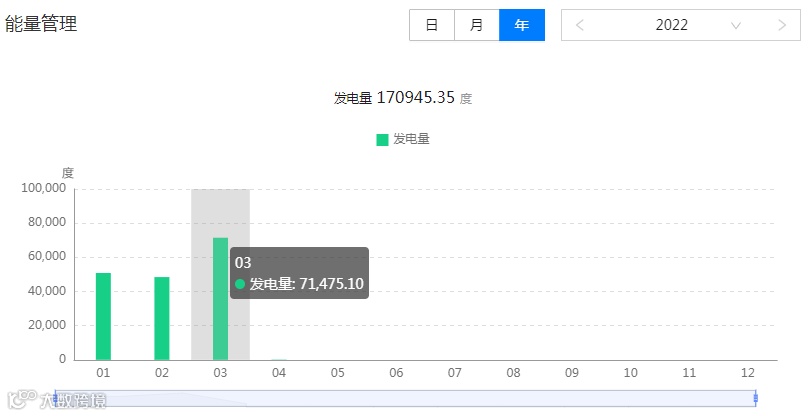The image size is (808, 416).
Task: Click the y-axis unit label 度
Action: click(x=68, y=173)
